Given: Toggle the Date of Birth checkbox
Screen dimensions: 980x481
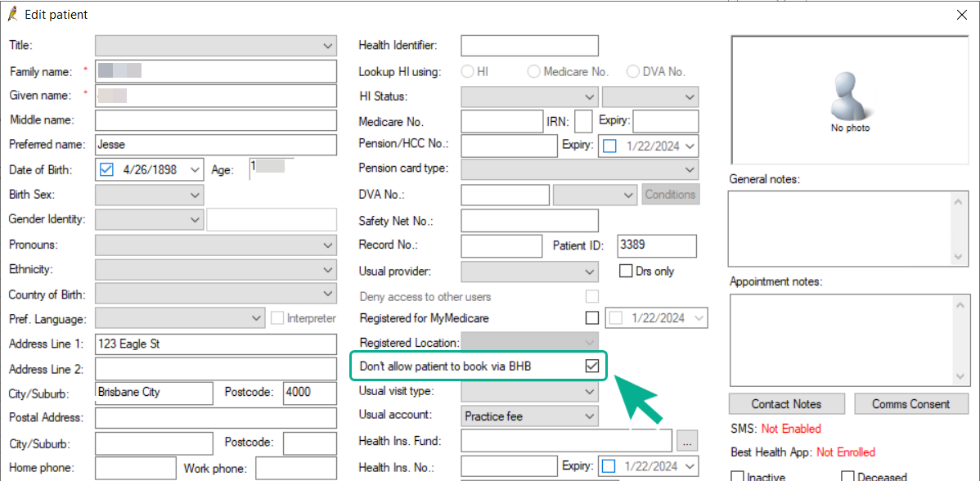Looking at the screenshot, I should click(106, 169).
